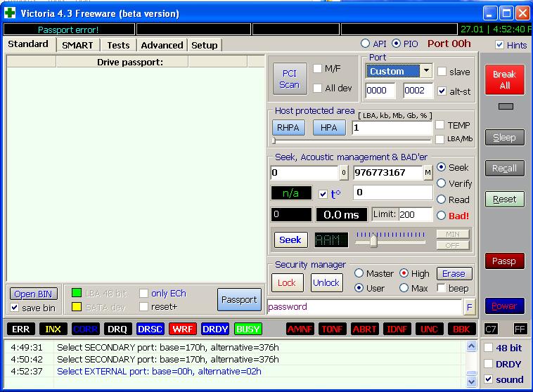Tick the slave checkbox
The width and height of the screenshot is (533, 392).
(x=442, y=72)
